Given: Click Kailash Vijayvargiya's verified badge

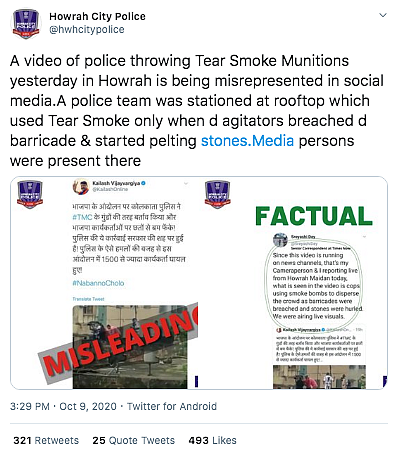Looking at the screenshot, I should 144,183.
